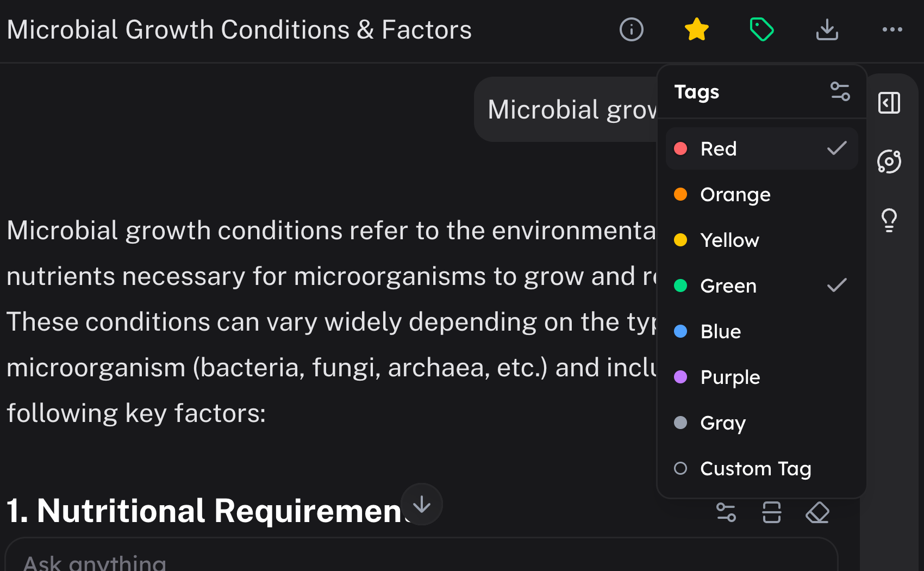Click the scroll-to-bottom arrow button
The image size is (924, 571).
tap(422, 505)
